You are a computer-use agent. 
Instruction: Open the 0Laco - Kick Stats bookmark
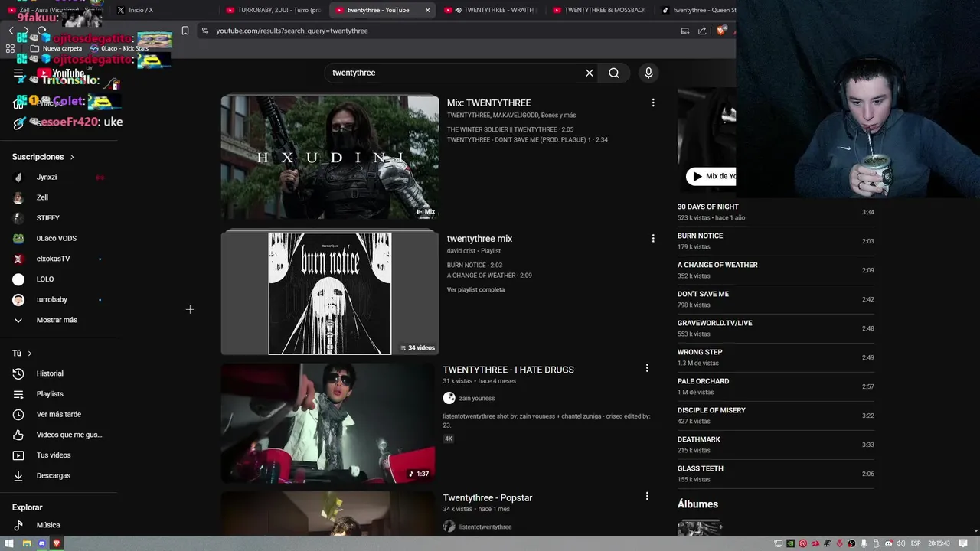click(x=119, y=48)
